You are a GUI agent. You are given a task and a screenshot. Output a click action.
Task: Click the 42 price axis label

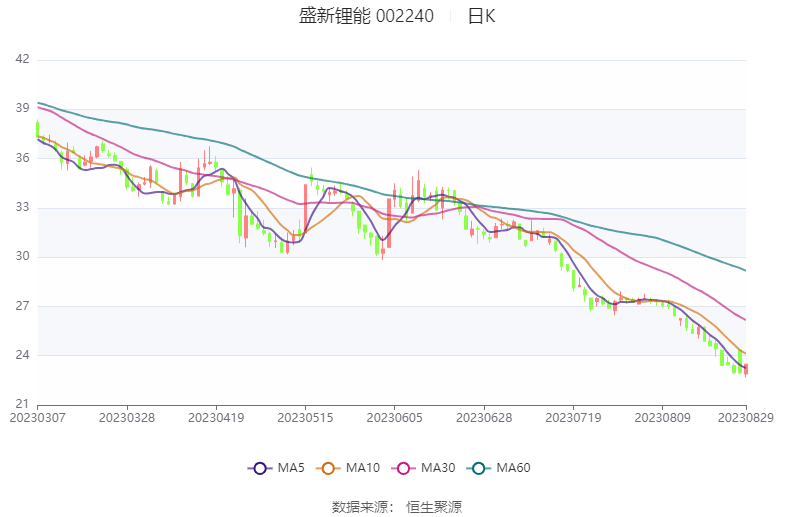tap(22, 60)
